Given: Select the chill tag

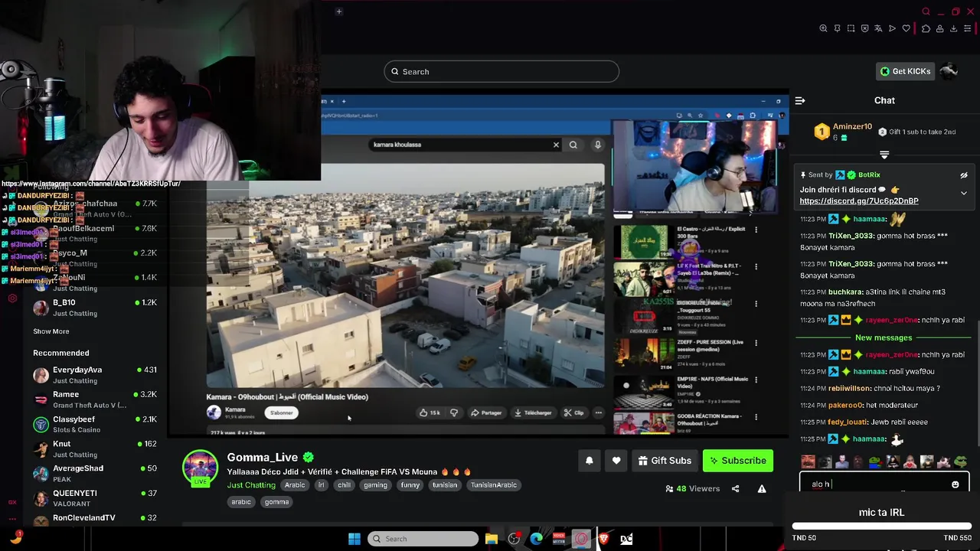Looking at the screenshot, I should point(344,485).
